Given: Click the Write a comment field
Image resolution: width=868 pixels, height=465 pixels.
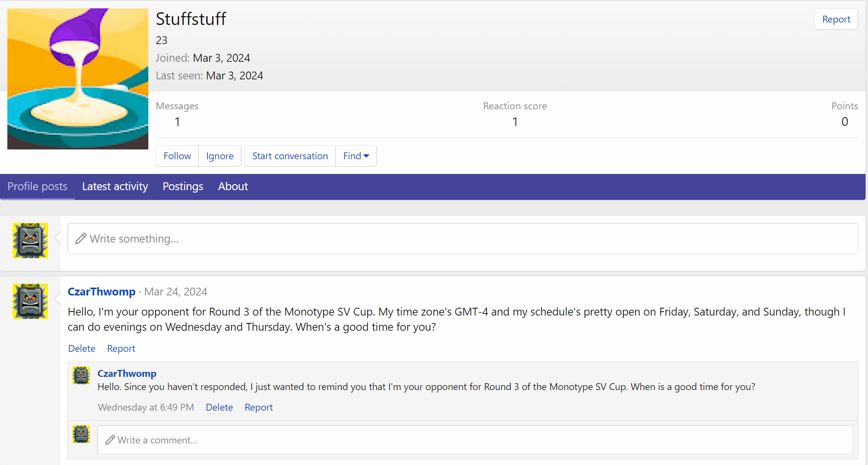Looking at the screenshot, I should coord(475,440).
